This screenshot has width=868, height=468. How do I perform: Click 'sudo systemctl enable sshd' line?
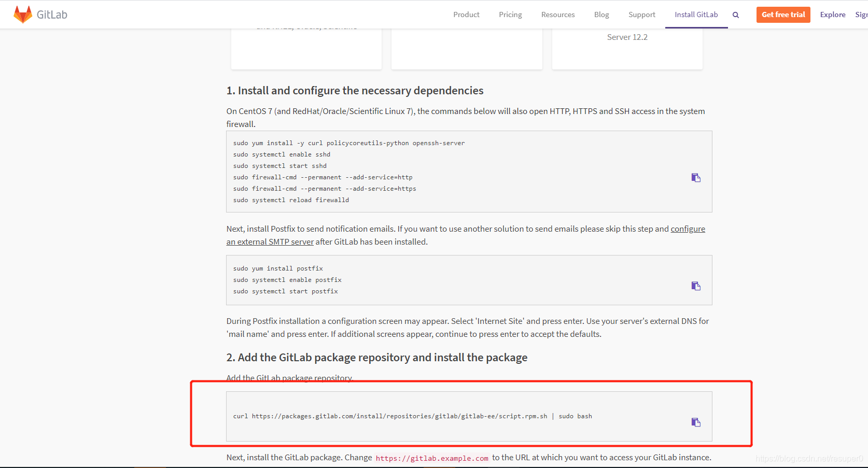click(x=282, y=154)
